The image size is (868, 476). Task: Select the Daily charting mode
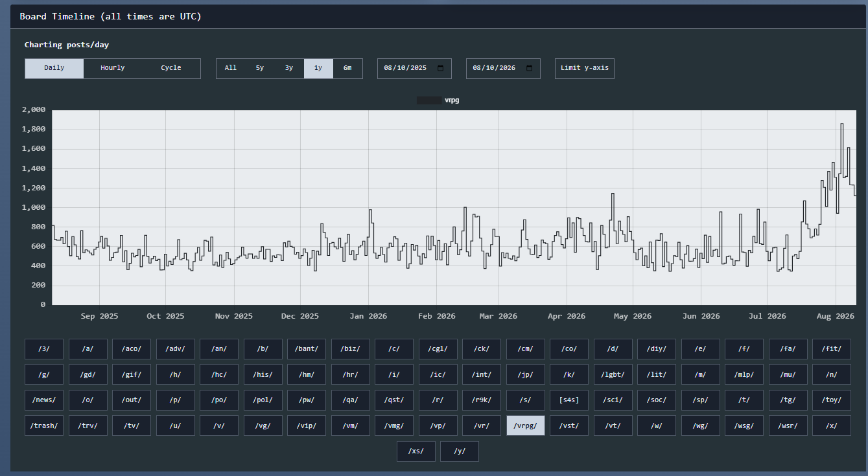point(54,68)
